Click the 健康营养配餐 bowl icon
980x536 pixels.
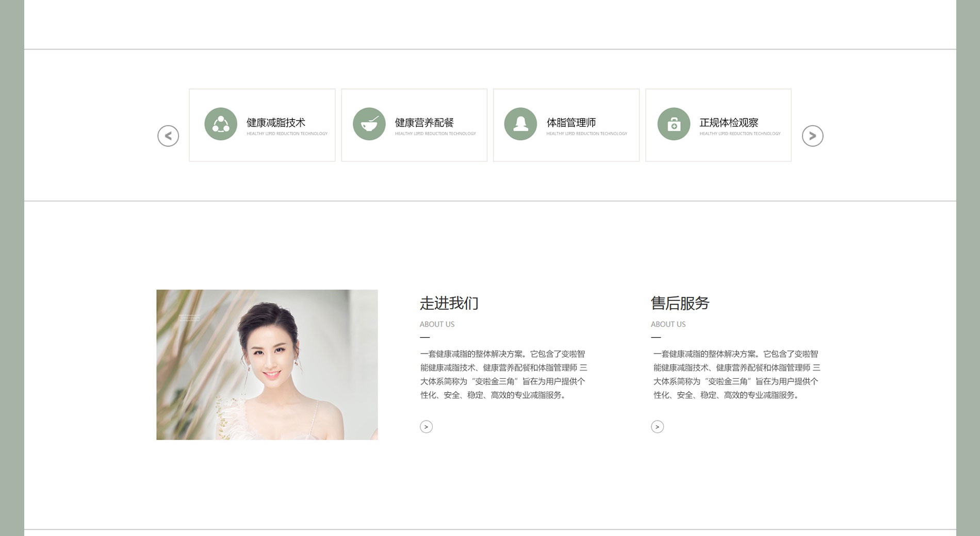369,124
